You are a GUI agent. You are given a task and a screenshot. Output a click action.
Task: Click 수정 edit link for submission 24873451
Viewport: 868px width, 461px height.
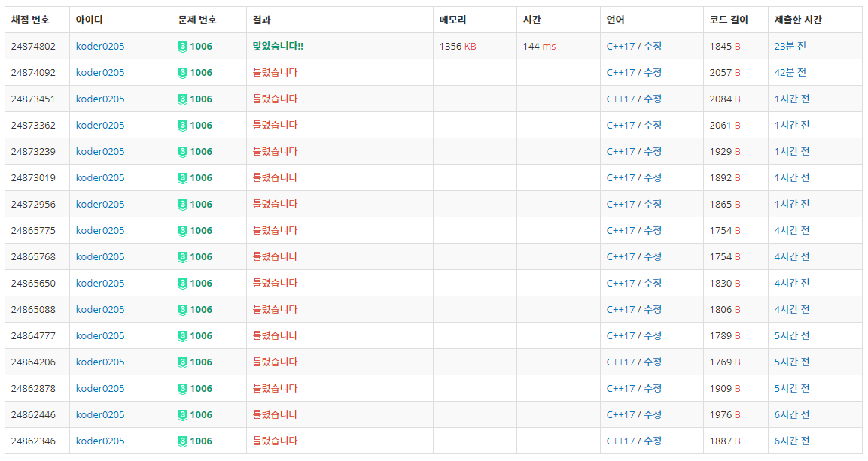pyautogui.click(x=653, y=99)
